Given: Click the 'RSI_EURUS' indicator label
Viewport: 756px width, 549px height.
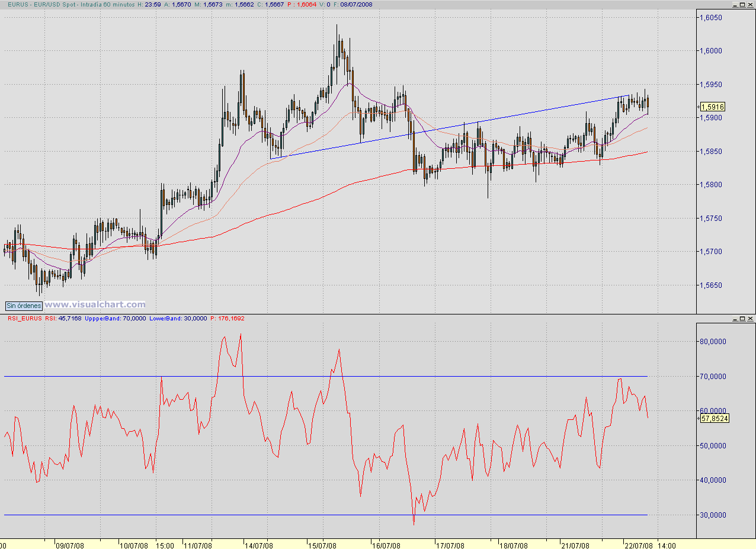Looking at the screenshot, I should 24,319.
